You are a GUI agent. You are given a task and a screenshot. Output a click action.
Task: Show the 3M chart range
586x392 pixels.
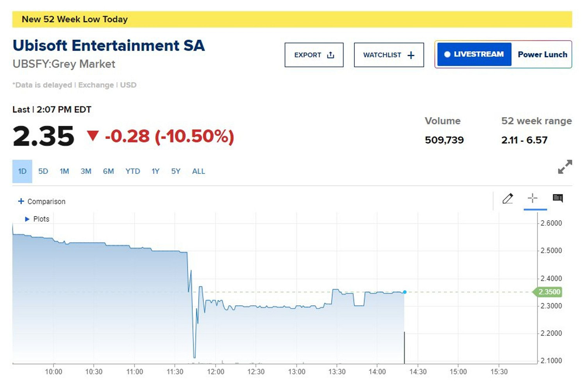click(86, 171)
